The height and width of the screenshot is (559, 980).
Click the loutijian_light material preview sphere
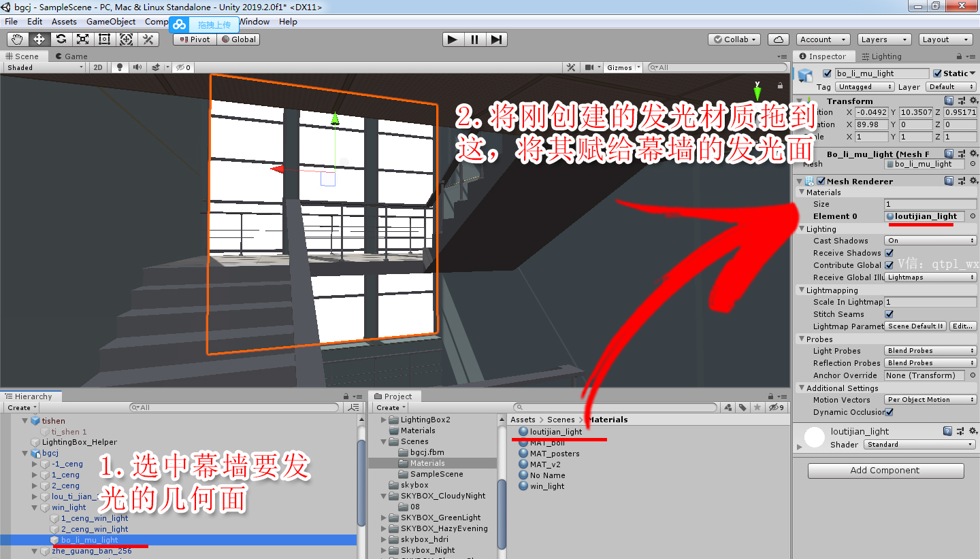click(x=814, y=437)
